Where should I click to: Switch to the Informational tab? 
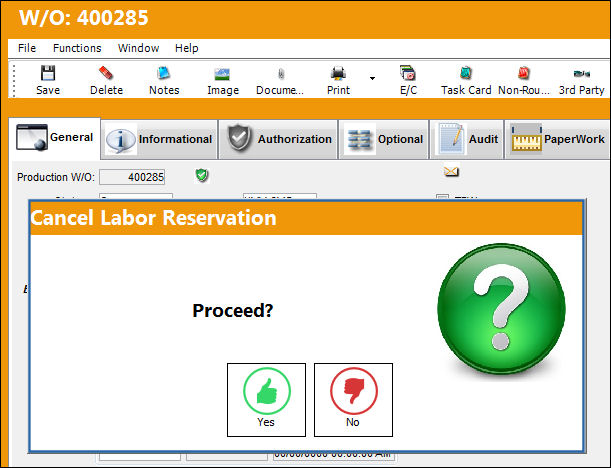coord(159,139)
